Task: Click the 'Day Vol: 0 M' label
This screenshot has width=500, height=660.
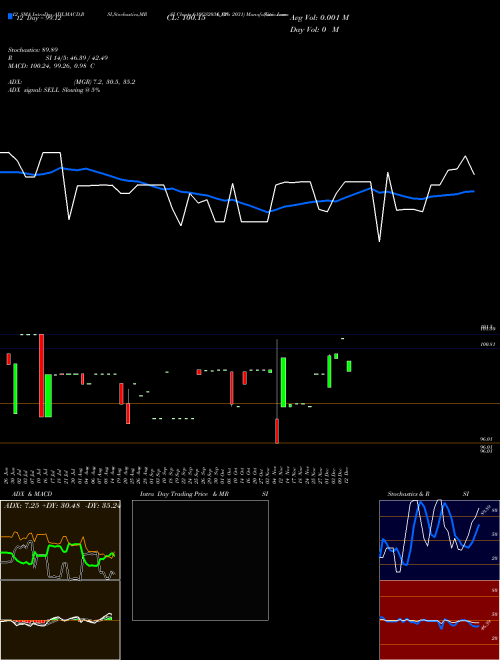Action: [x=314, y=30]
